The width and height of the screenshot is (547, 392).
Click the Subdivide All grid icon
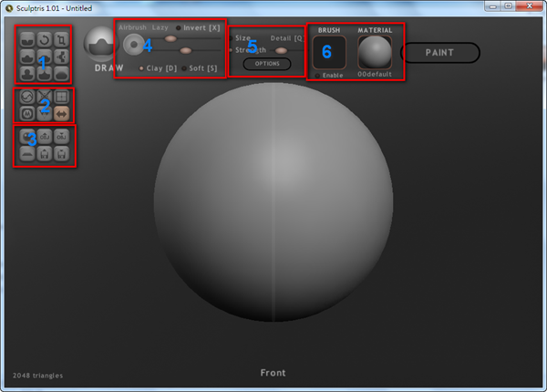(61, 97)
